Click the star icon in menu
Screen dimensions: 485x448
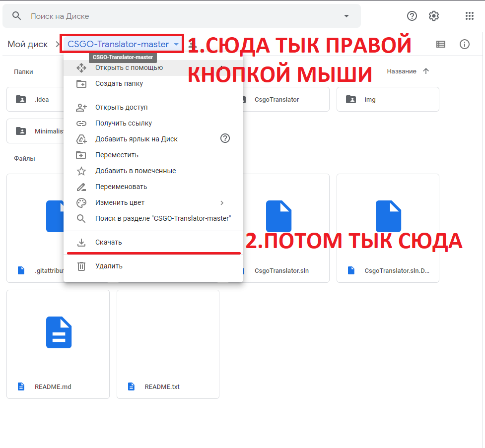coord(81,171)
